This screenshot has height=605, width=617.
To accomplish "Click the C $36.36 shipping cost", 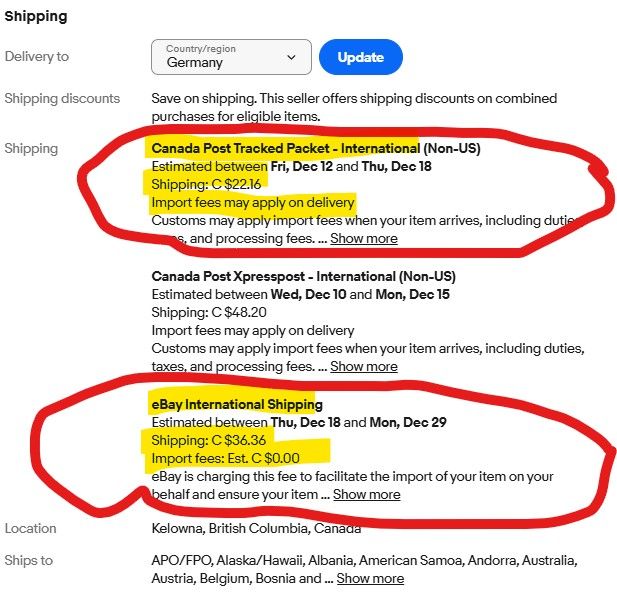I will [x=238, y=441].
